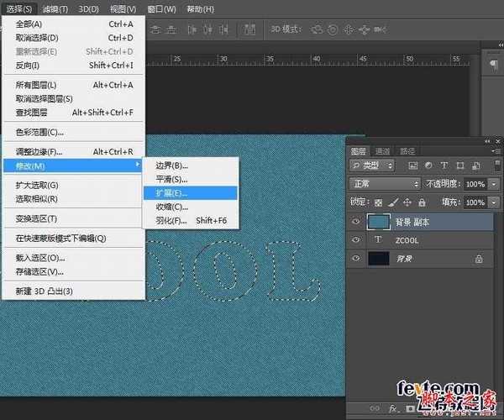Click the type layer filter icon
The image size is (504, 420).
coord(443,165)
